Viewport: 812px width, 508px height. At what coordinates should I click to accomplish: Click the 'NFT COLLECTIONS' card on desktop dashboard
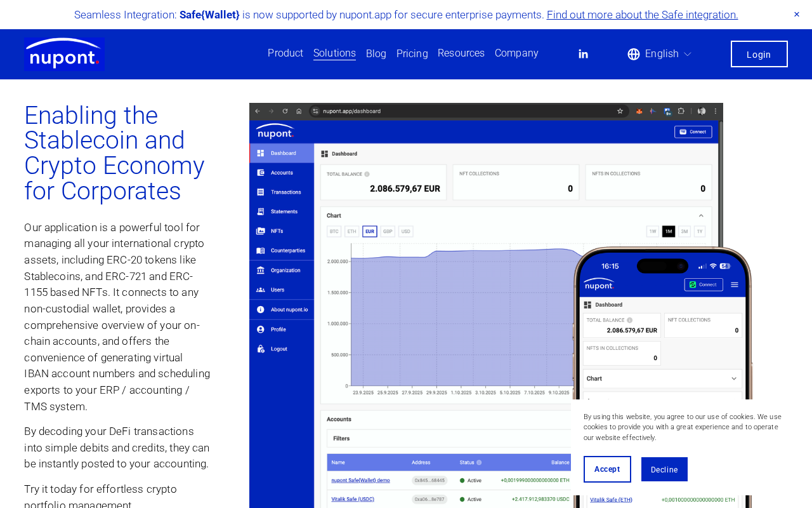tap(516, 182)
